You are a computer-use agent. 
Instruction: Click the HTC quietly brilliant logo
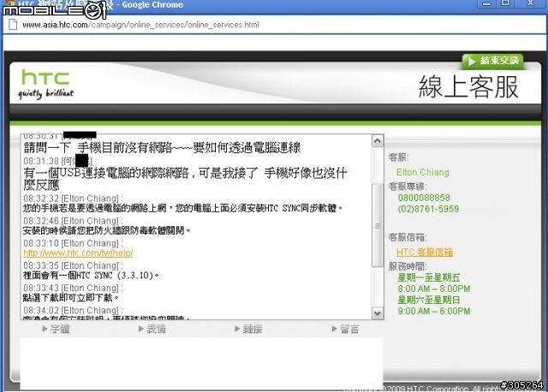coord(45,84)
